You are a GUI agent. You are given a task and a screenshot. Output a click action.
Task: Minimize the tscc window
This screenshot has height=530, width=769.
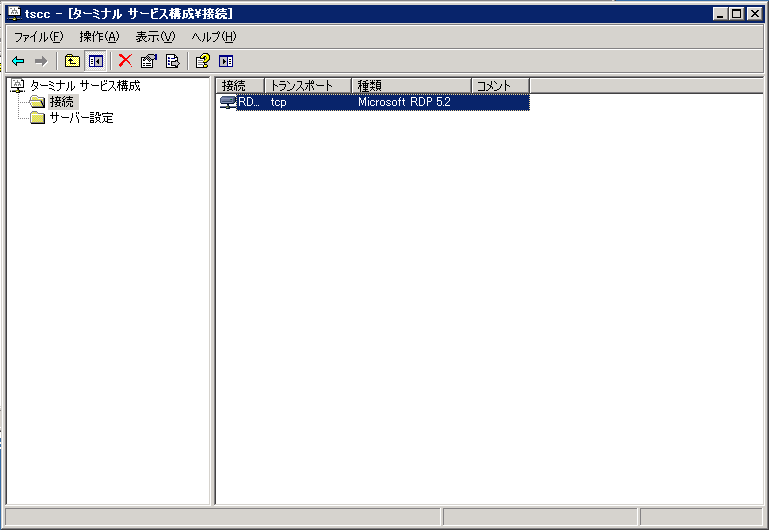point(720,14)
